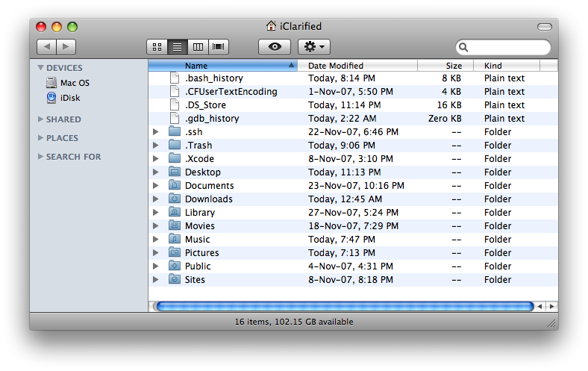Viewport: 588px width, 371px height.
Task: Expand the Documents folder disclosure triangle
Action: click(155, 186)
